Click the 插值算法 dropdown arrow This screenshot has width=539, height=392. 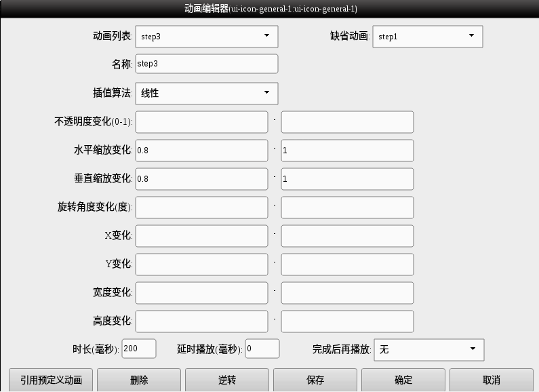coord(266,92)
